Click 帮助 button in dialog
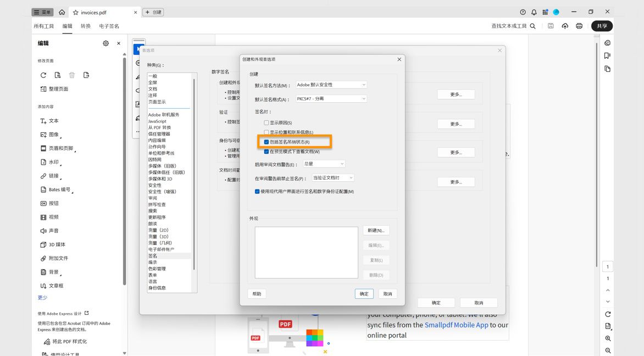Screen dimensions: 644x356 257,294
